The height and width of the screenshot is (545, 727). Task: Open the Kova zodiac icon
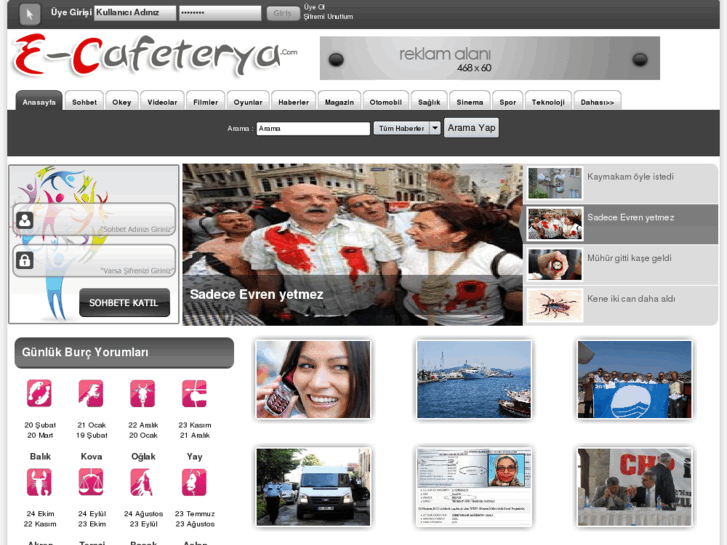point(91,393)
